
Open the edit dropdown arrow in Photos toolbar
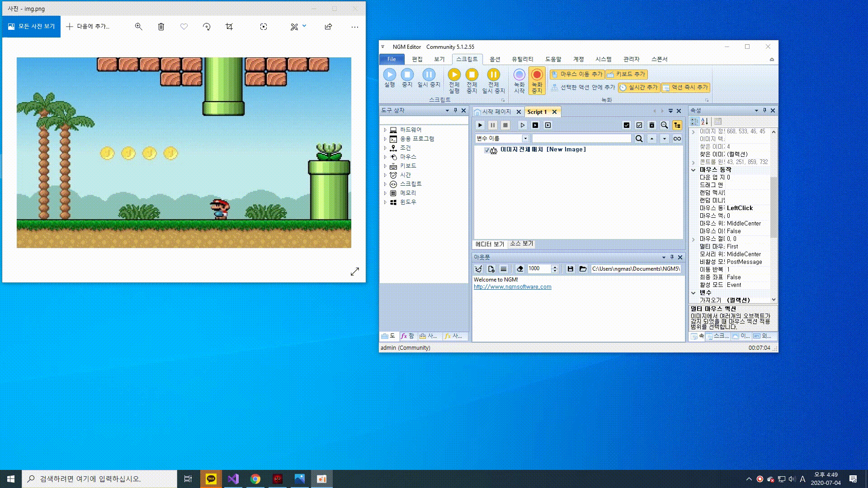pyautogui.click(x=304, y=26)
